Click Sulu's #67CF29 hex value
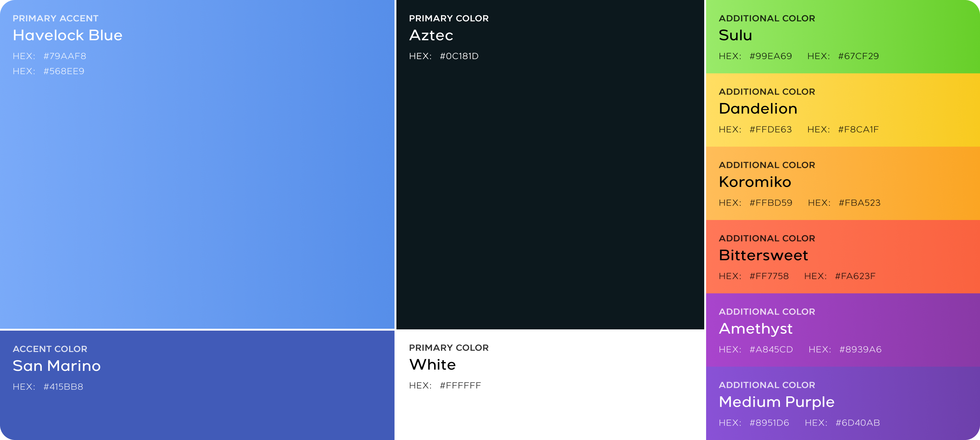The height and width of the screenshot is (440, 980). point(858,56)
